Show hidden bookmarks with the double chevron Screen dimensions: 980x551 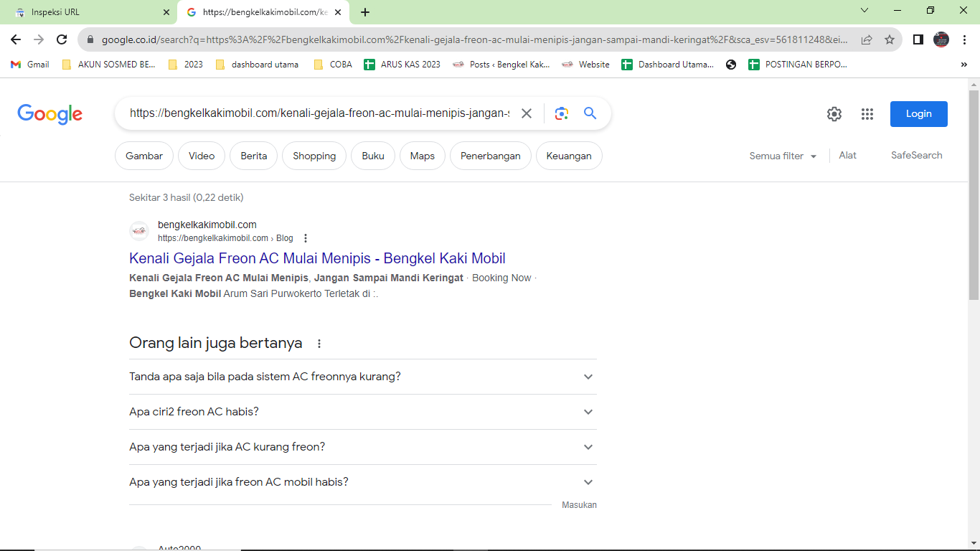tap(963, 65)
